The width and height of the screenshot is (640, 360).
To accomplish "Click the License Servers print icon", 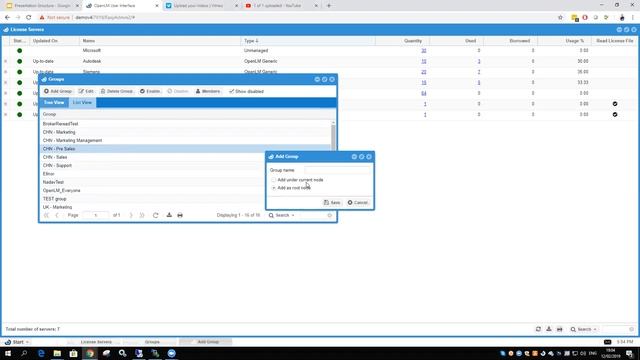I will pos(560,329).
